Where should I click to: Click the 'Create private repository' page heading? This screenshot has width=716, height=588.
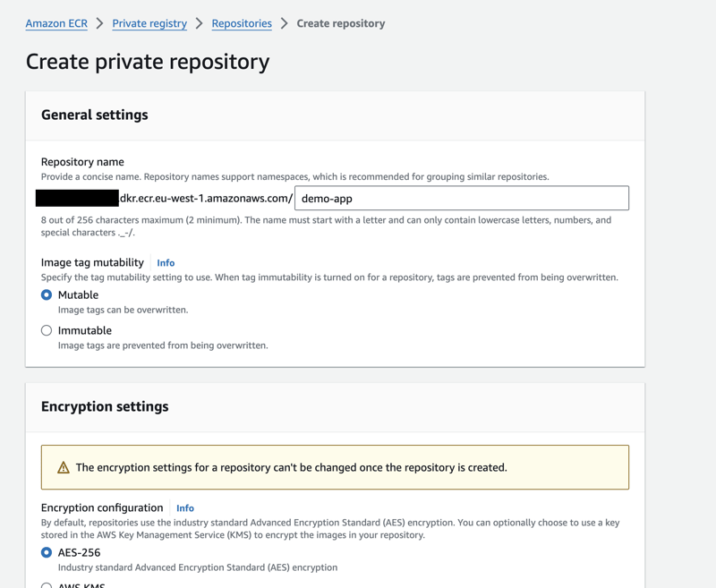point(148,62)
